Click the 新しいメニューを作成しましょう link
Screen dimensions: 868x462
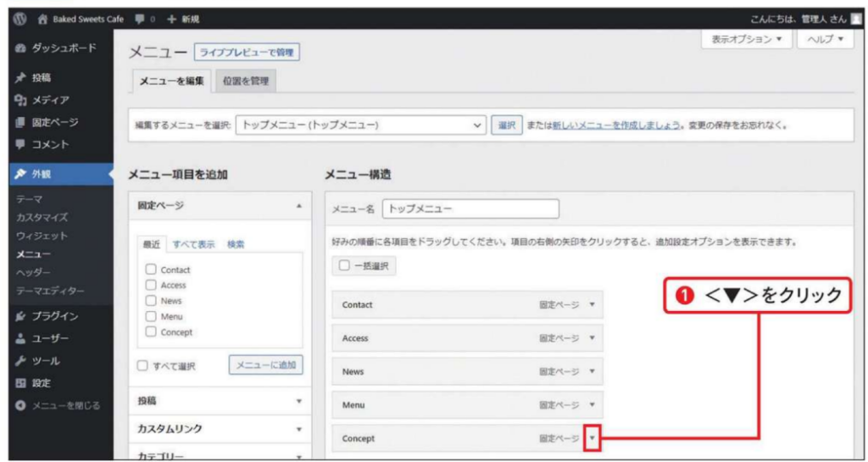617,125
